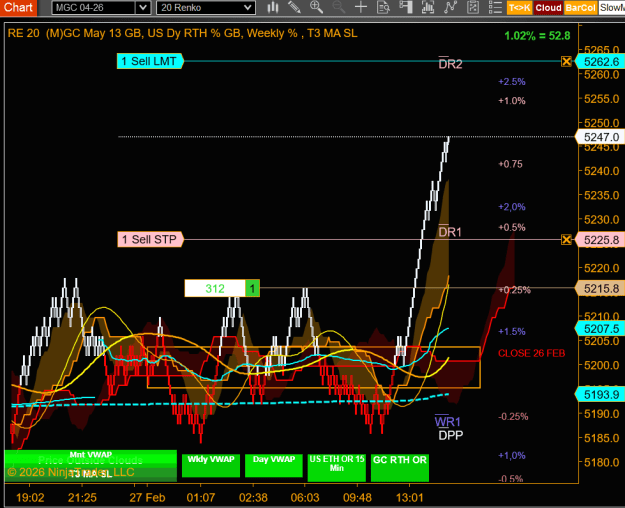The image size is (625, 508).
Task: Click the DR2 level label
Action: (450, 63)
